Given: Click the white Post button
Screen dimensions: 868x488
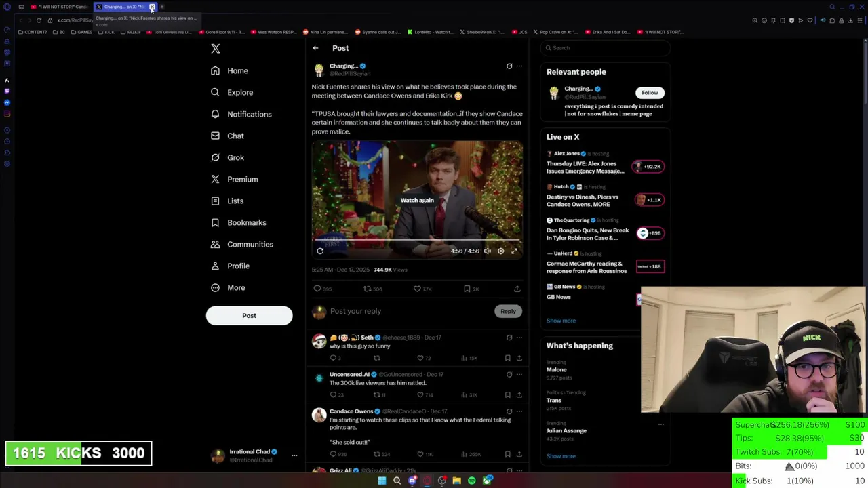Looking at the screenshot, I should [x=249, y=315].
